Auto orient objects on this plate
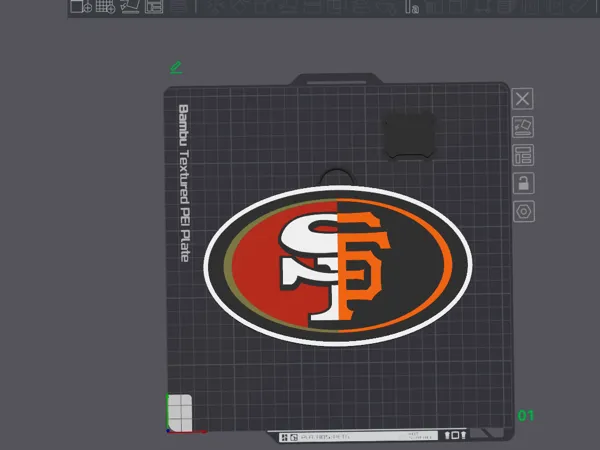Viewport: 600px width, 450px height. tap(523, 127)
